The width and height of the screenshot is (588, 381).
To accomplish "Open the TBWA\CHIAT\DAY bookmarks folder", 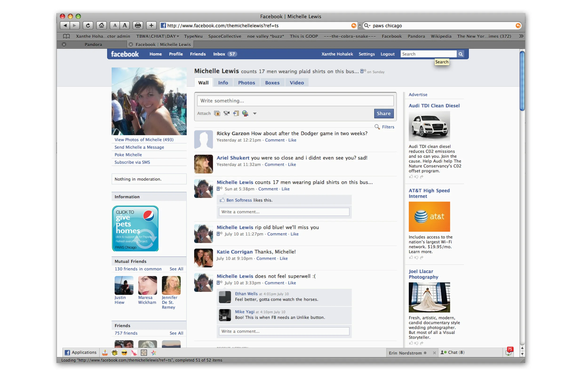I will [158, 36].
